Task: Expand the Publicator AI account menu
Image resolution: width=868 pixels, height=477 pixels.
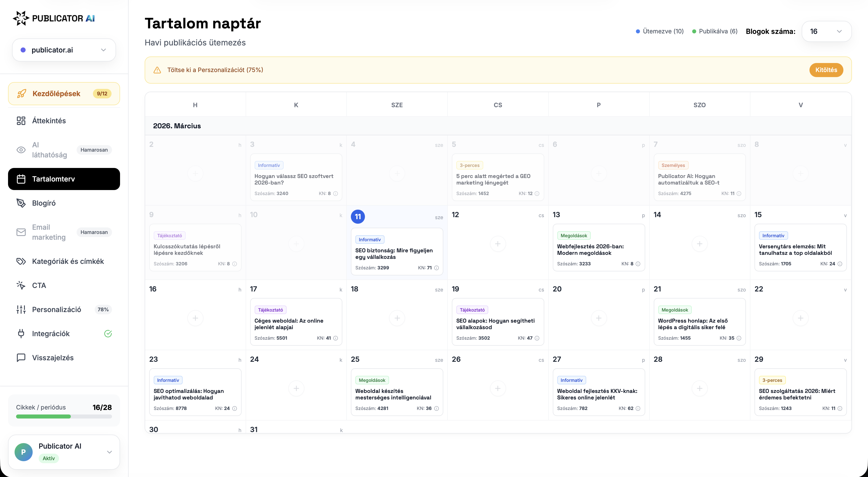Action: pos(109,452)
